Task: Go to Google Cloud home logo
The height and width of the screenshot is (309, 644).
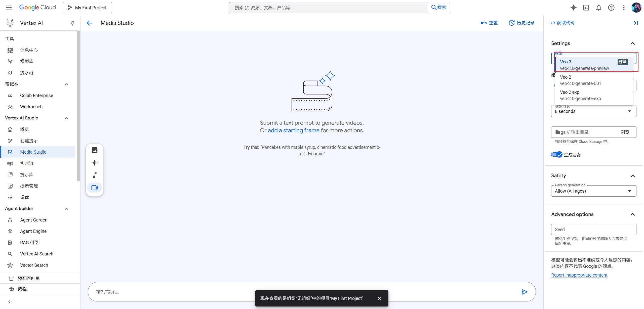Action: point(37,8)
